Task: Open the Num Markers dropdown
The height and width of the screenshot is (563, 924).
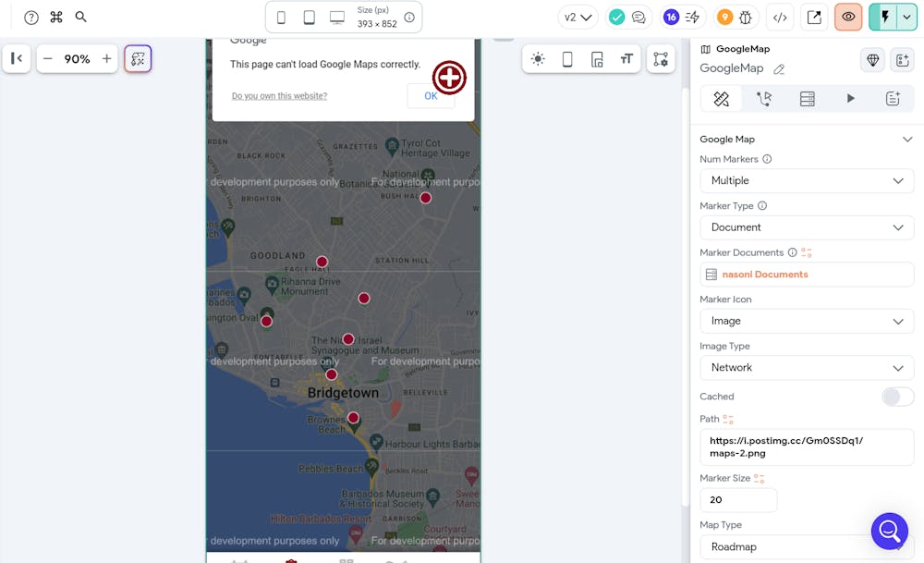Action: [x=806, y=181]
